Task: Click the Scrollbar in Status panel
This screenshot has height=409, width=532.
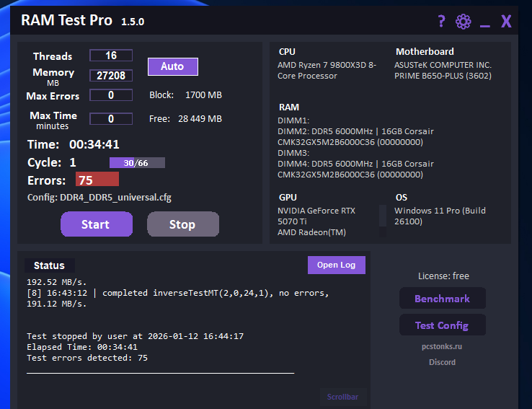Action: [342, 397]
